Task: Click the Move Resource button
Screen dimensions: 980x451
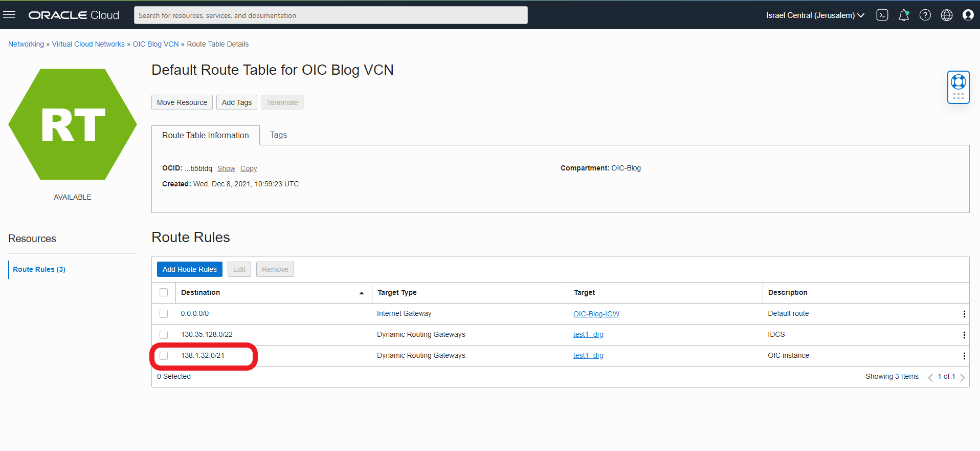Action: click(182, 102)
